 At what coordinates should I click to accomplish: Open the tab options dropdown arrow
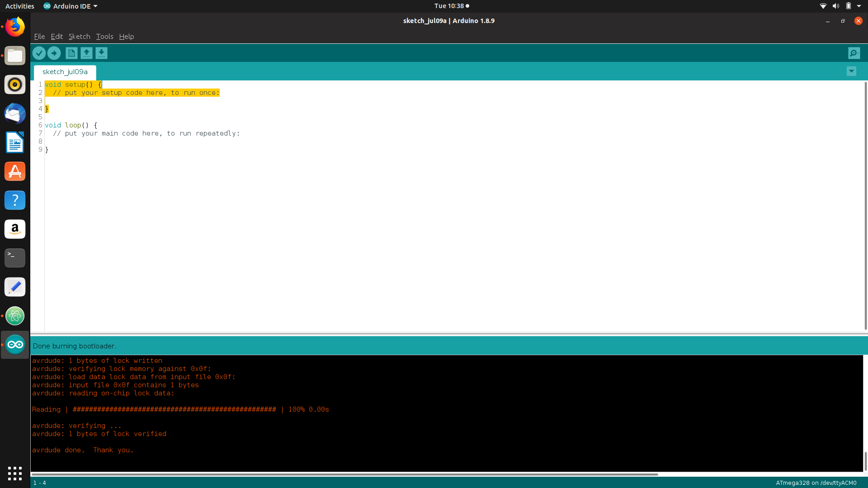click(x=851, y=71)
